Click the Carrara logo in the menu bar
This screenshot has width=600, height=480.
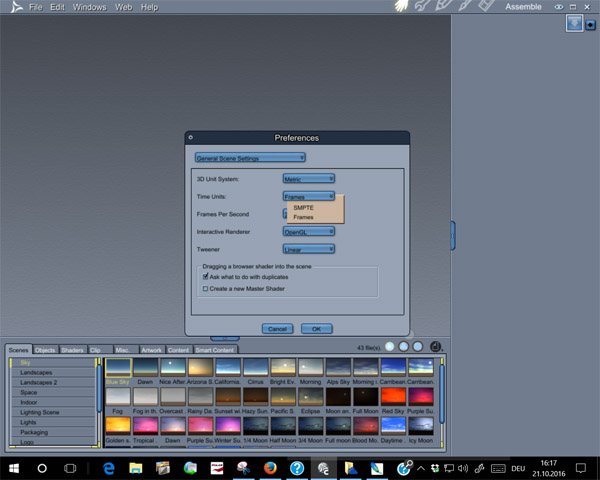click(16, 7)
